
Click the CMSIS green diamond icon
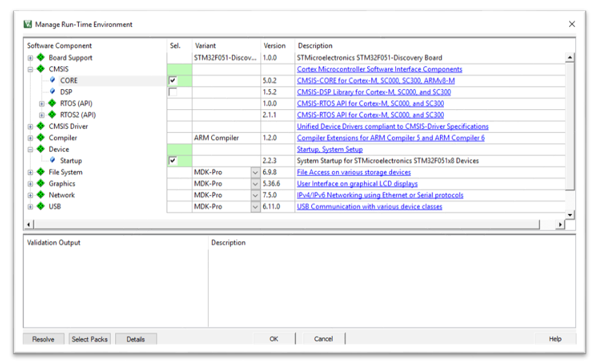[41, 69]
